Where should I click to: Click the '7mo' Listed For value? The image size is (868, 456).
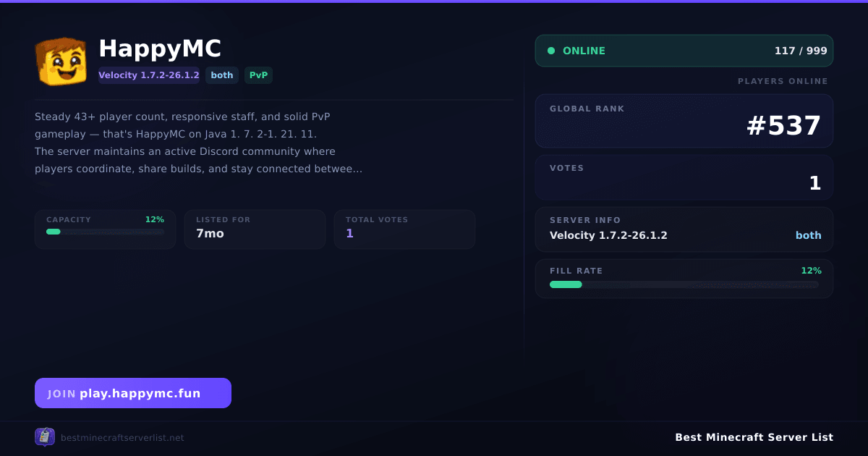point(210,233)
